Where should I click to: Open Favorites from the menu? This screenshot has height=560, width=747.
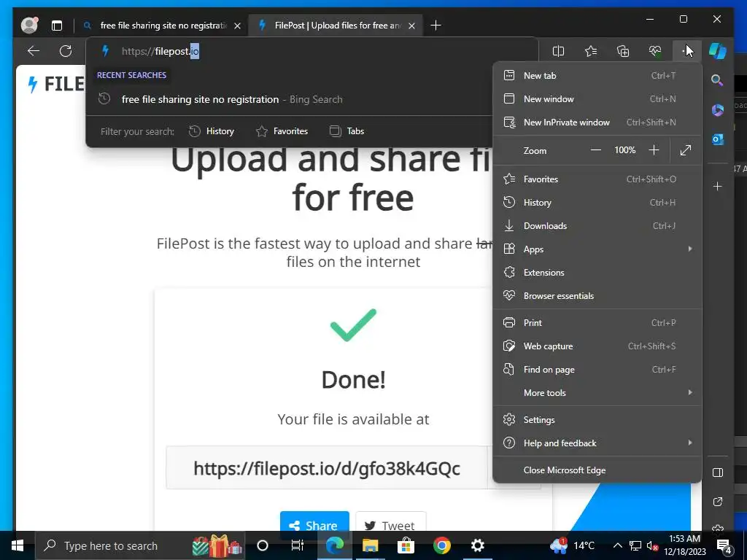[x=597, y=179]
